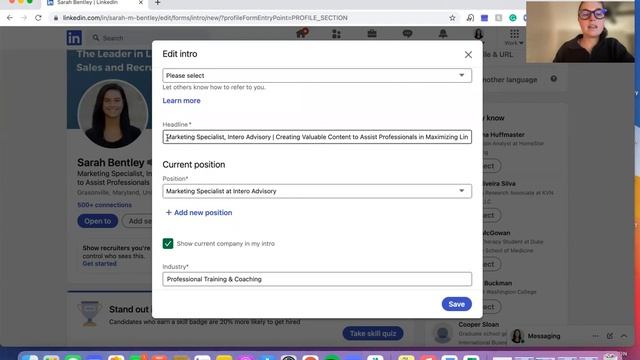Click the Cooper Sloan name
This screenshot has width=640, height=360.
[478, 324]
